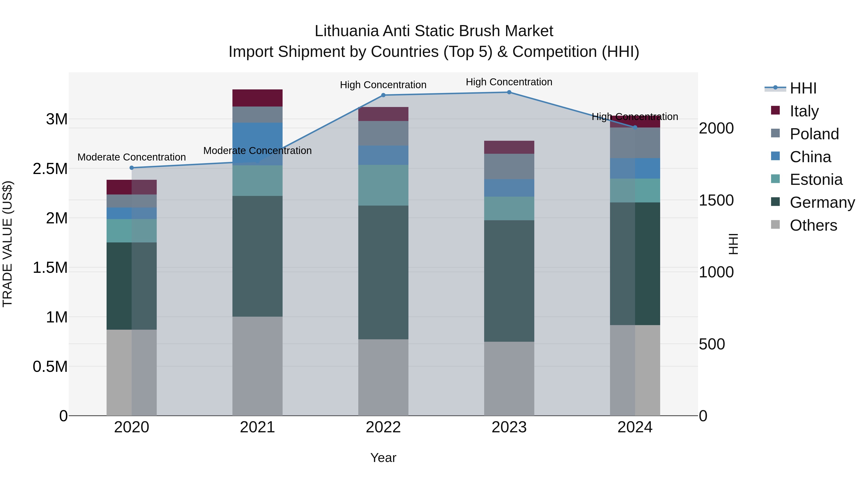Select the Italy segment of the 2021 bar
Screen dimensions: 868x488
tap(258, 98)
